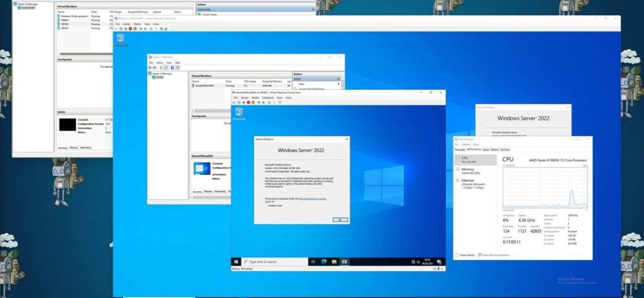Click the Start button in nested VM taskbar
The width and height of the screenshot is (644, 298).
pyautogui.click(x=236, y=262)
